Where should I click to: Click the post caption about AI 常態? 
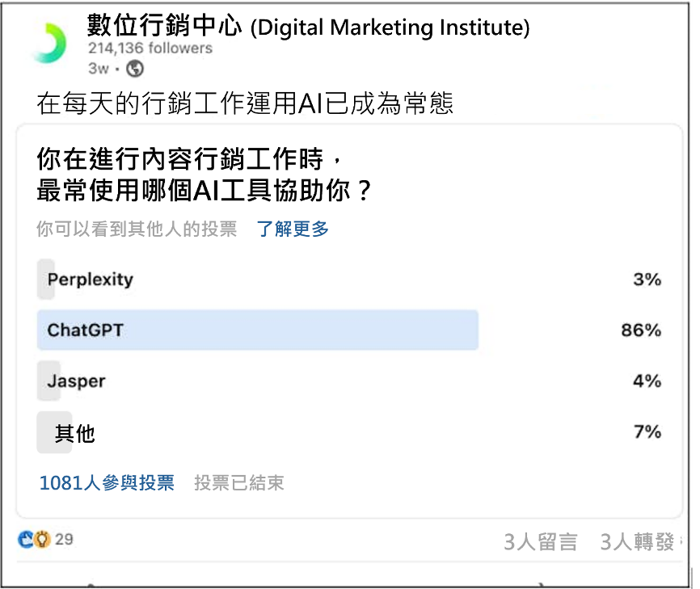245,104
